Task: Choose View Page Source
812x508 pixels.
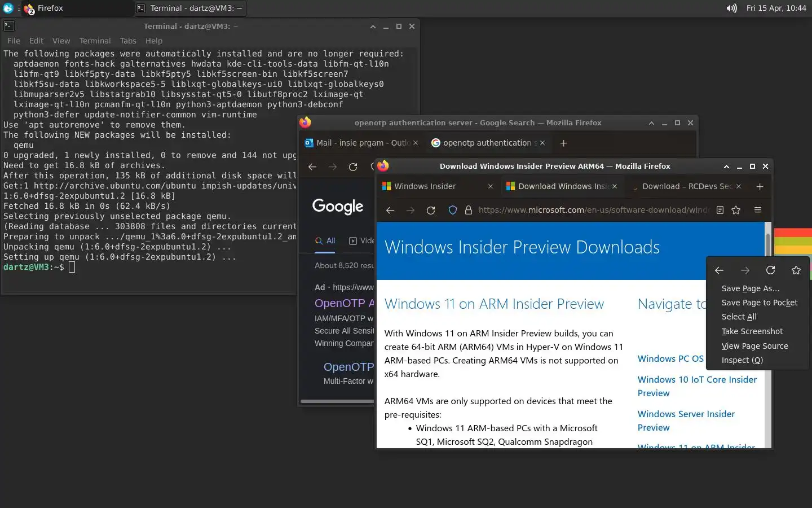Action: coord(757,346)
